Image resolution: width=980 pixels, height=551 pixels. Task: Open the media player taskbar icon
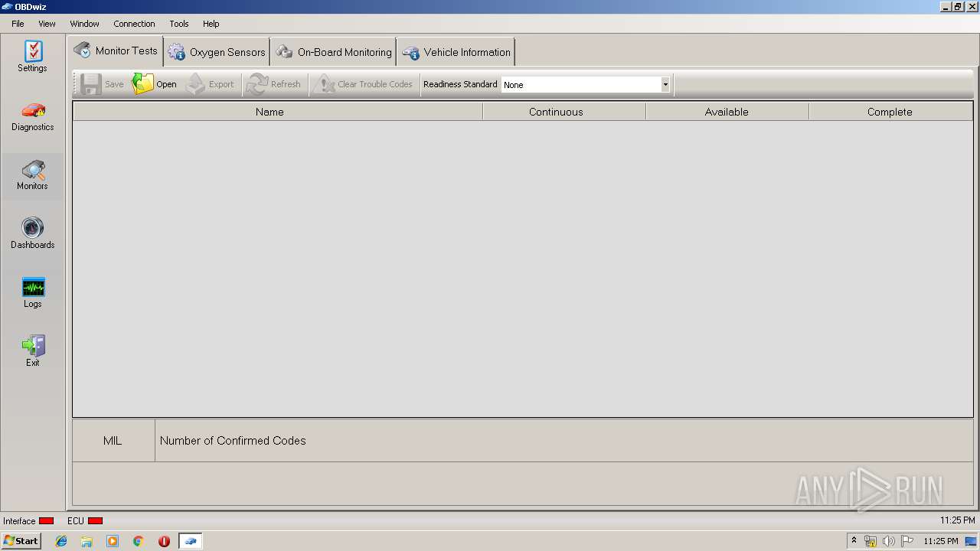[x=113, y=541]
